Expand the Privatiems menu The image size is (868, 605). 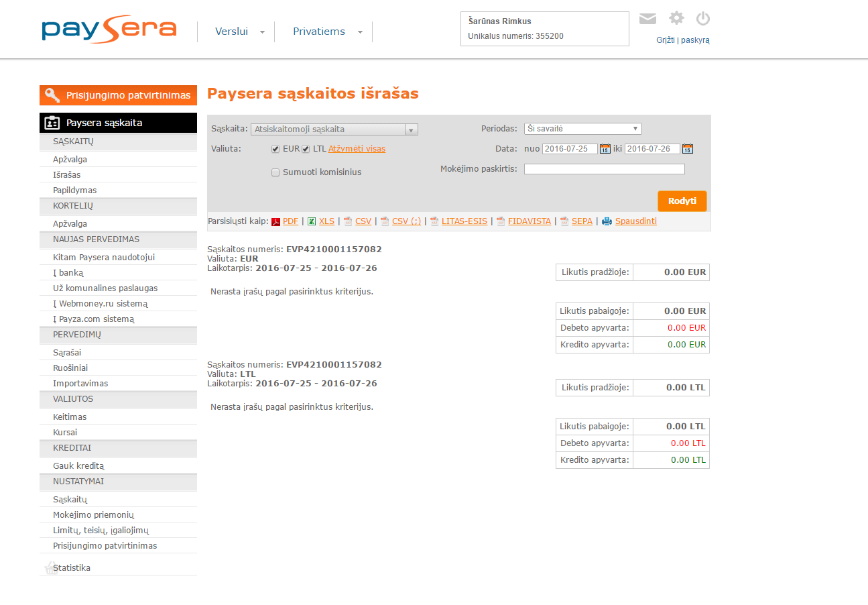pos(326,32)
